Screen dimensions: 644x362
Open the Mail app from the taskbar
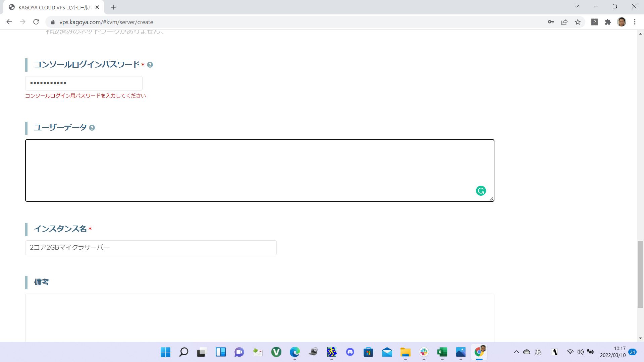click(x=386, y=352)
